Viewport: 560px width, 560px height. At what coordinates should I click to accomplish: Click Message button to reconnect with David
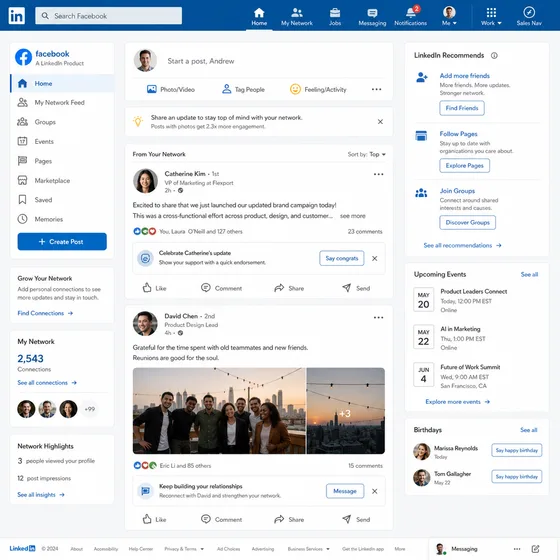[x=345, y=491]
